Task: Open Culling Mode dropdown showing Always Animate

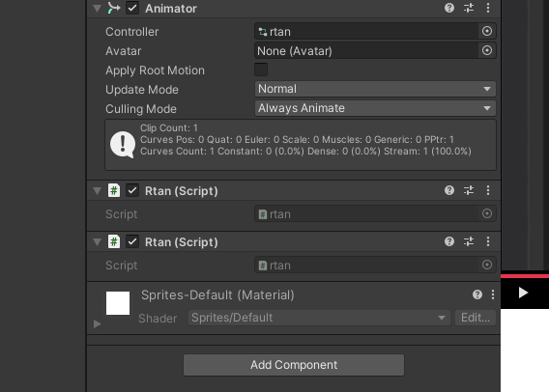Action: [375, 108]
